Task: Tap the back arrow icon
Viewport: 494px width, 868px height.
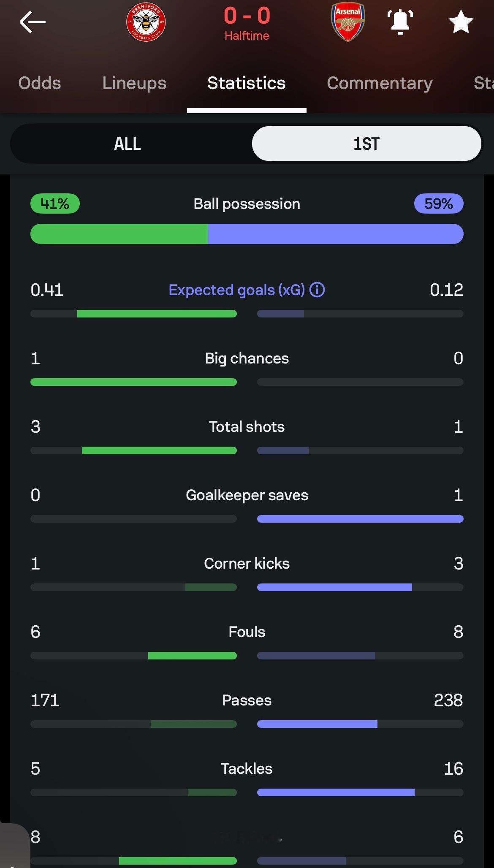Action: click(x=33, y=22)
